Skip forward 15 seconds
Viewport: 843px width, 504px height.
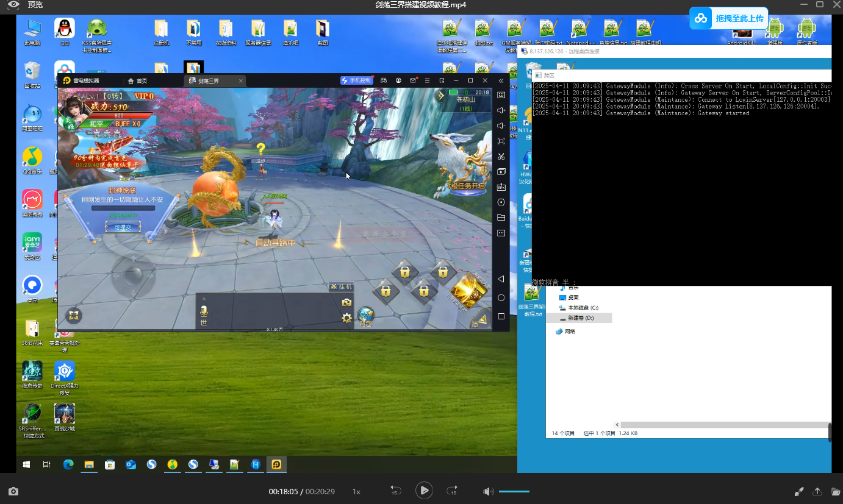tap(452, 491)
